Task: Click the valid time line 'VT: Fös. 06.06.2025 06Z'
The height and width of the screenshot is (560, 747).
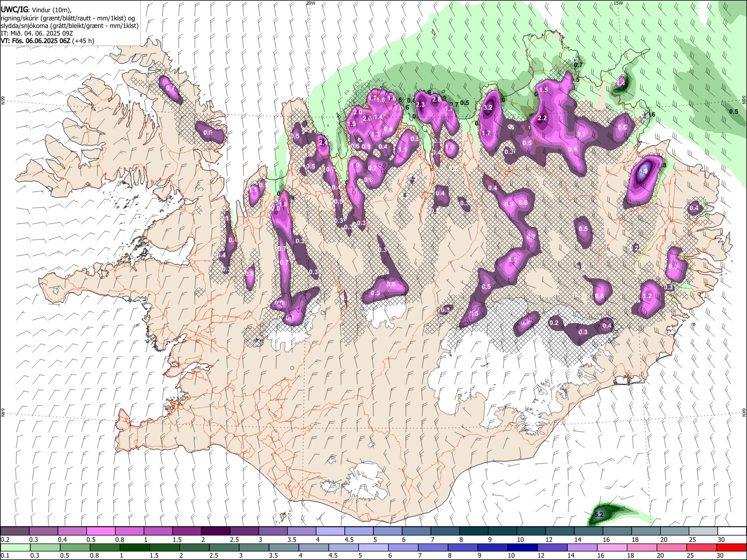Action: pos(34,41)
